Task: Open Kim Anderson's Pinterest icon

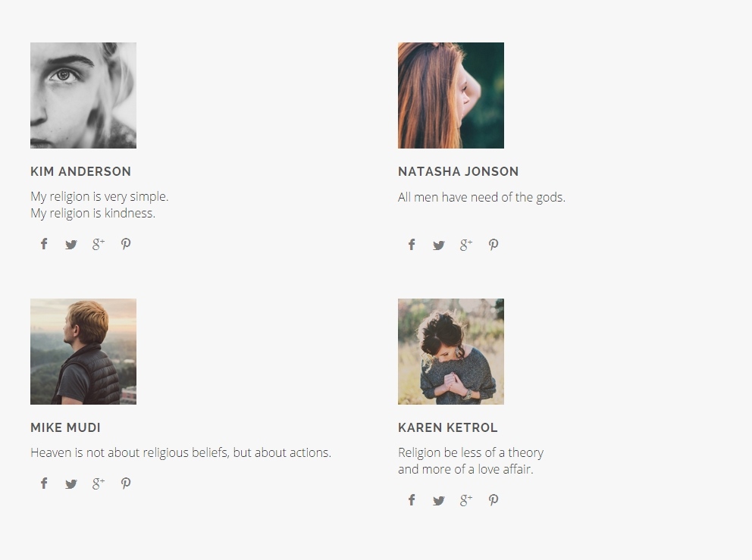Action: [126, 244]
